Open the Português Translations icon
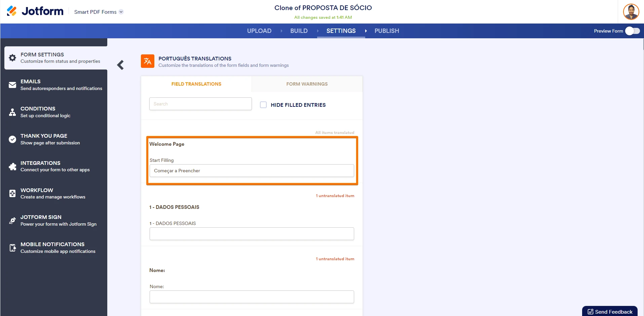Image resolution: width=644 pixels, height=316 pixels. (x=147, y=61)
